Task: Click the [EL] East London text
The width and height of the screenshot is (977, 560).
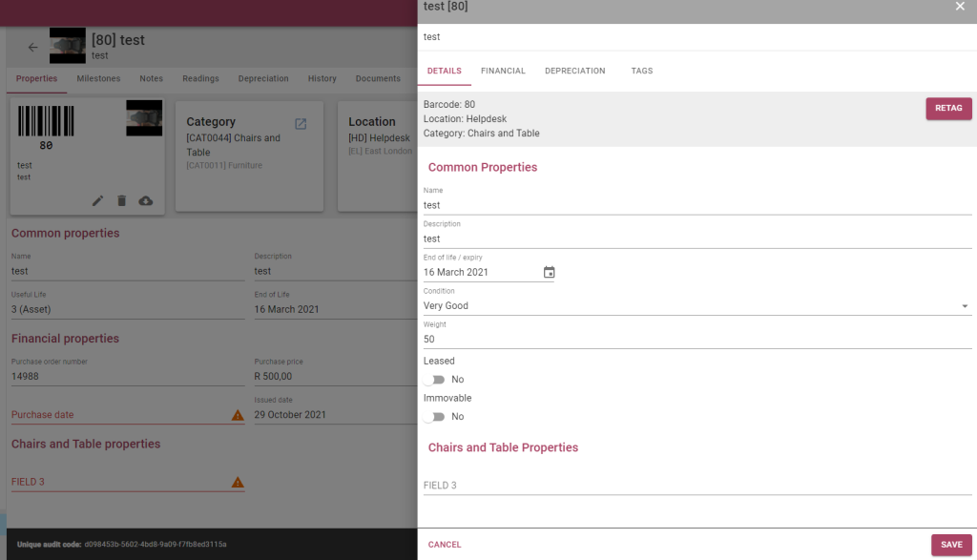Action: [380, 152]
